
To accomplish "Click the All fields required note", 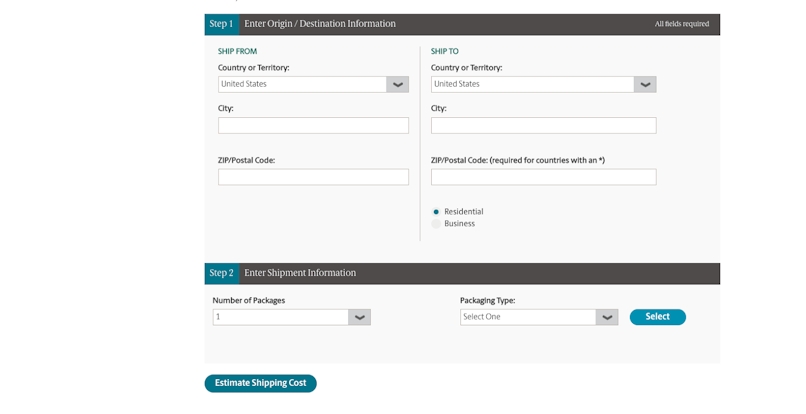I will (x=681, y=24).
